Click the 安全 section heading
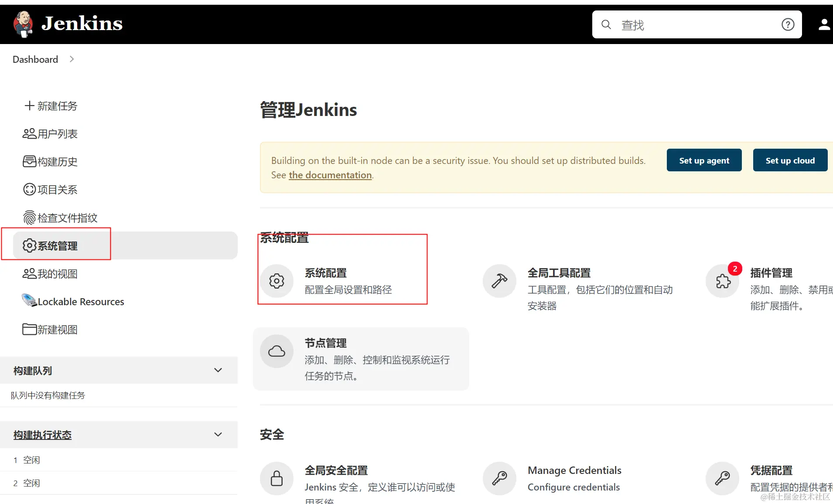833x504 pixels. (272, 434)
